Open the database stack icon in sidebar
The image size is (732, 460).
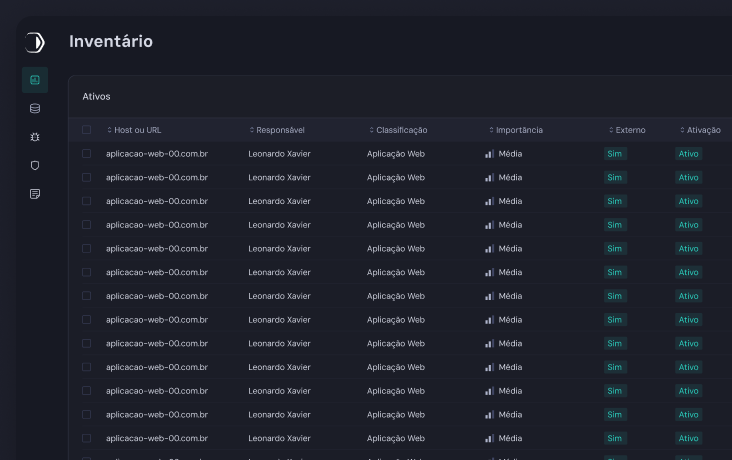tap(35, 108)
